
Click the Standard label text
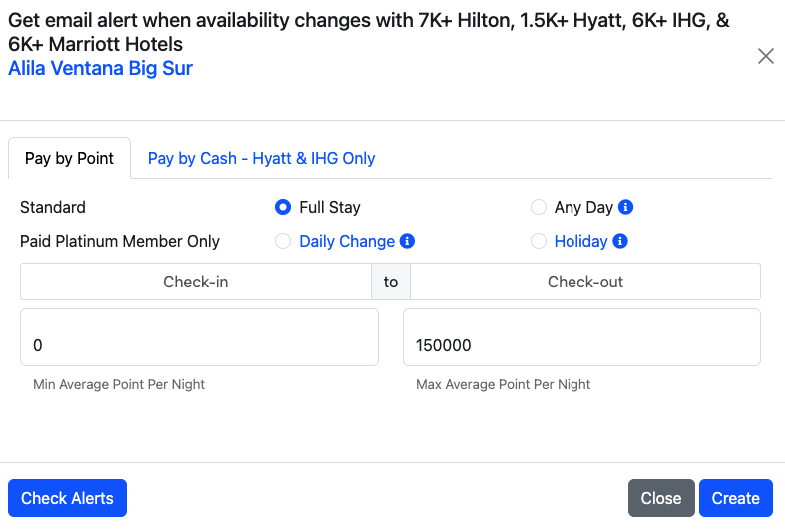[53, 207]
